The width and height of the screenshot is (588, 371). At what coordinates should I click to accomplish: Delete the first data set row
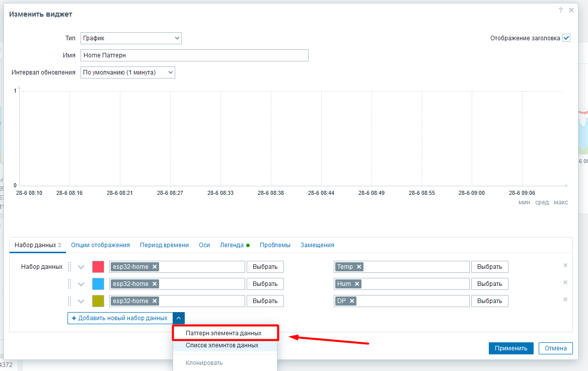click(565, 265)
